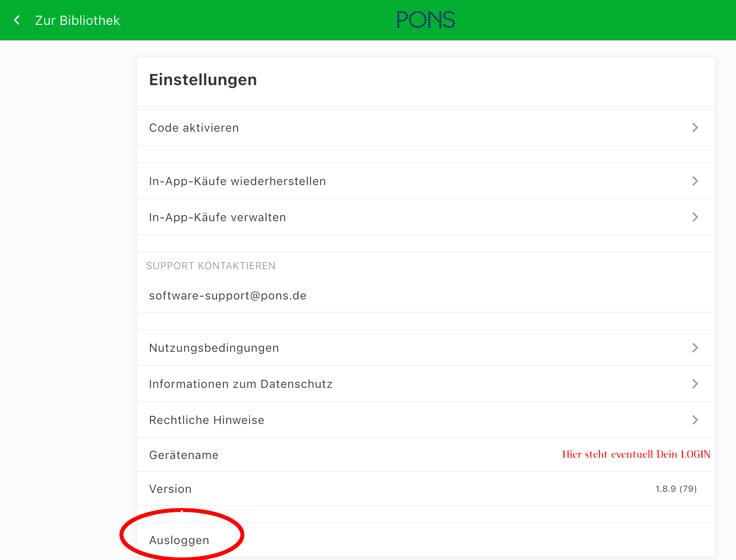This screenshot has width=736, height=560.
Task: Click chevron next to Nutzungsbedingungen
Action: pyautogui.click(x=695, y=348)
